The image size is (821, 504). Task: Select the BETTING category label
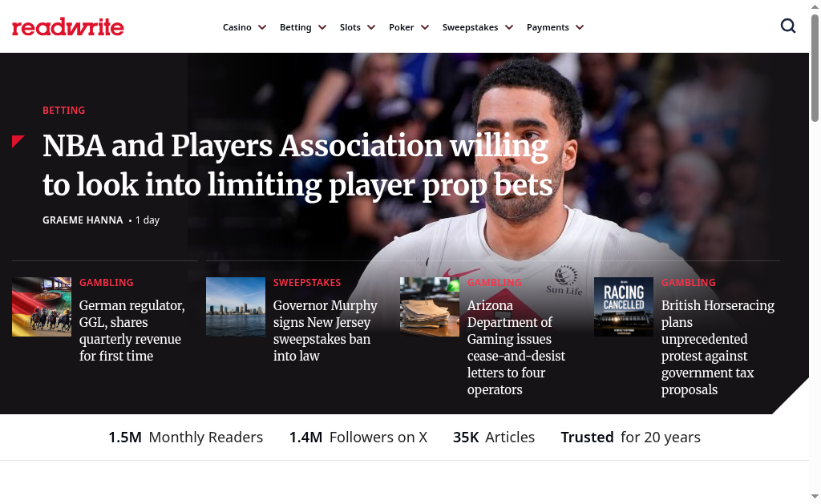[64, 111]
